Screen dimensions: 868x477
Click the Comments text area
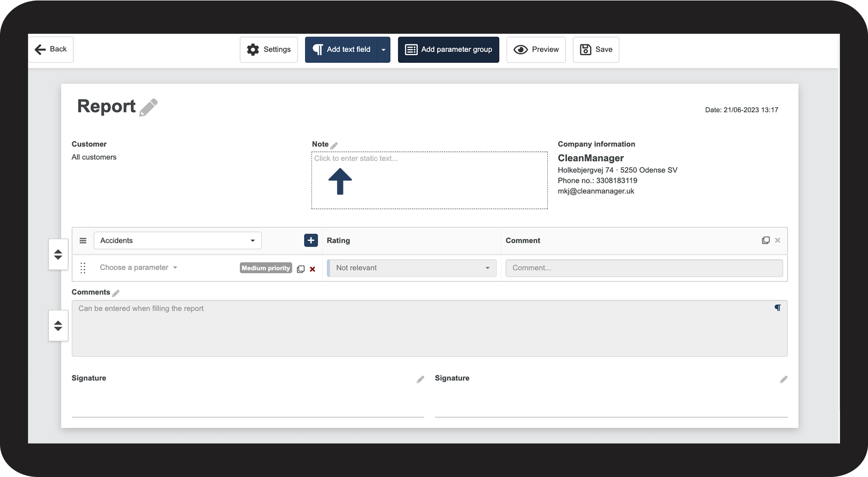tap(429, 328)
